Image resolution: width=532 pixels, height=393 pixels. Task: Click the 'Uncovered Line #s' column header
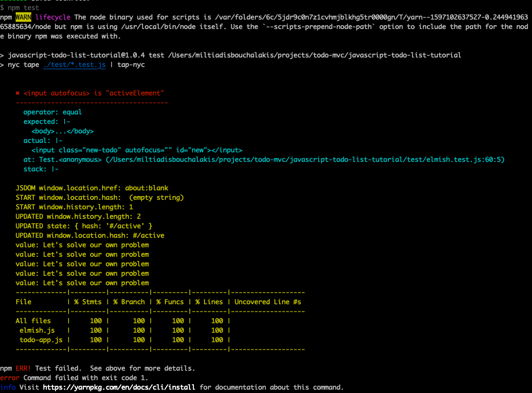268,302
